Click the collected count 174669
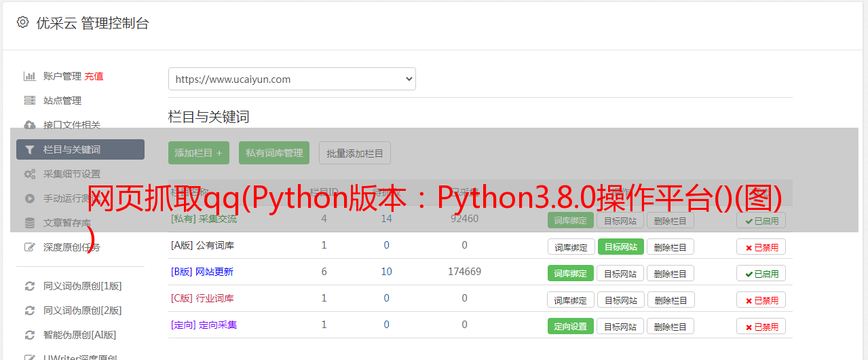Image resolution: width=868 pixels, height=360 pixels. point(464,272)
